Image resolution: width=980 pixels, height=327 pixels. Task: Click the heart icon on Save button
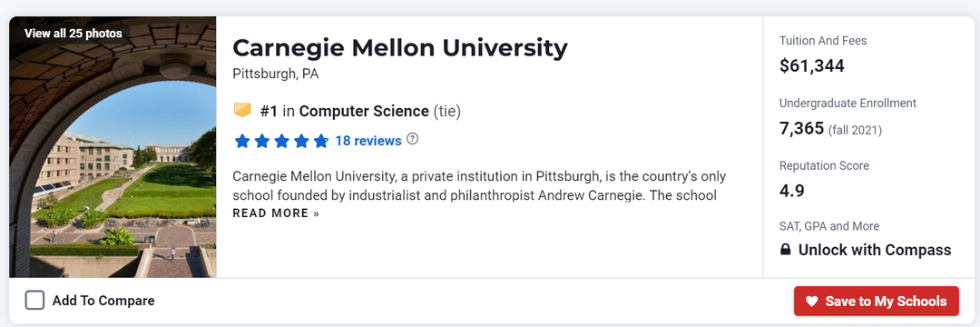point(811,302)
